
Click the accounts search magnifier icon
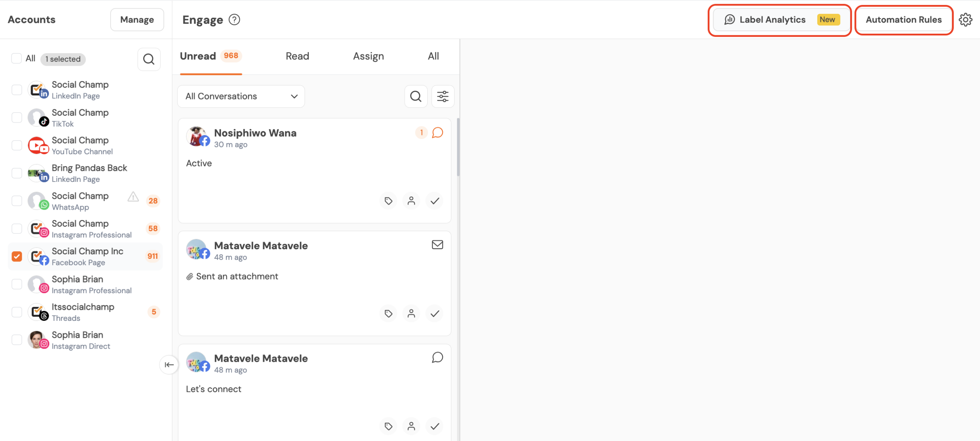149,59
